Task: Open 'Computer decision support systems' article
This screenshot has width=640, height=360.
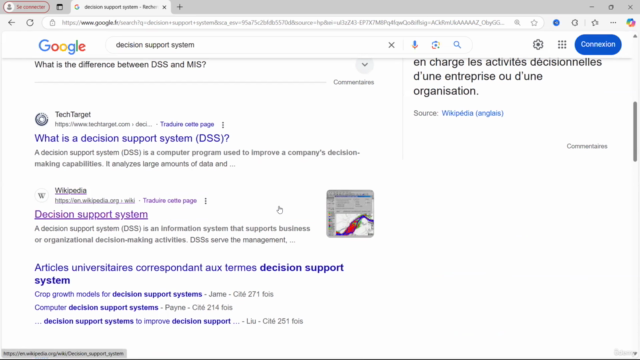Action: [x=96, y=307]
